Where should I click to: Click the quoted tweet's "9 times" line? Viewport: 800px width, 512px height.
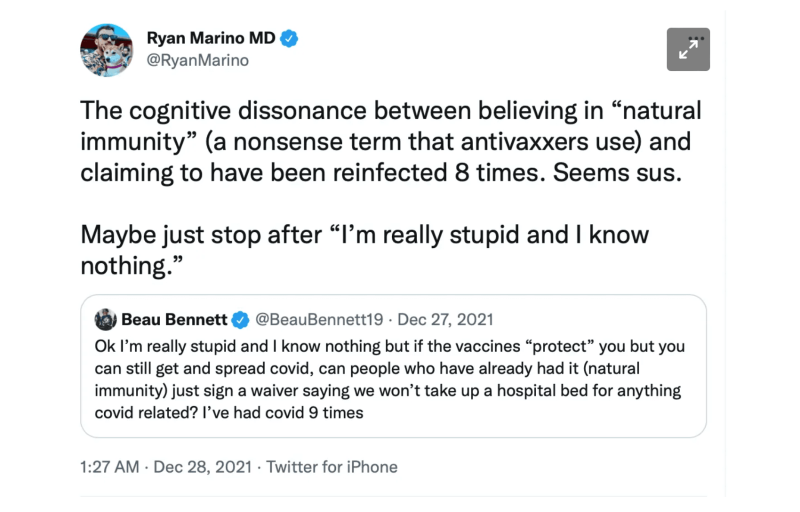229,412
